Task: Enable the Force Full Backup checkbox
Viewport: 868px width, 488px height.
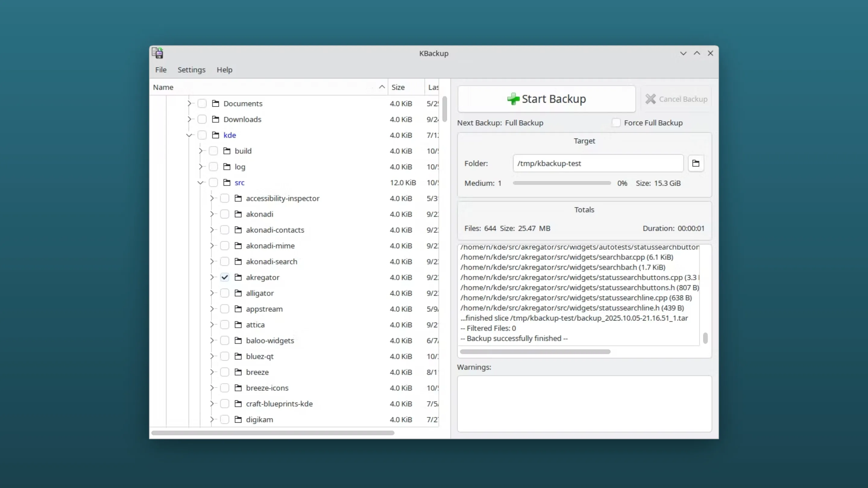Action: click(x=616, y=123)
